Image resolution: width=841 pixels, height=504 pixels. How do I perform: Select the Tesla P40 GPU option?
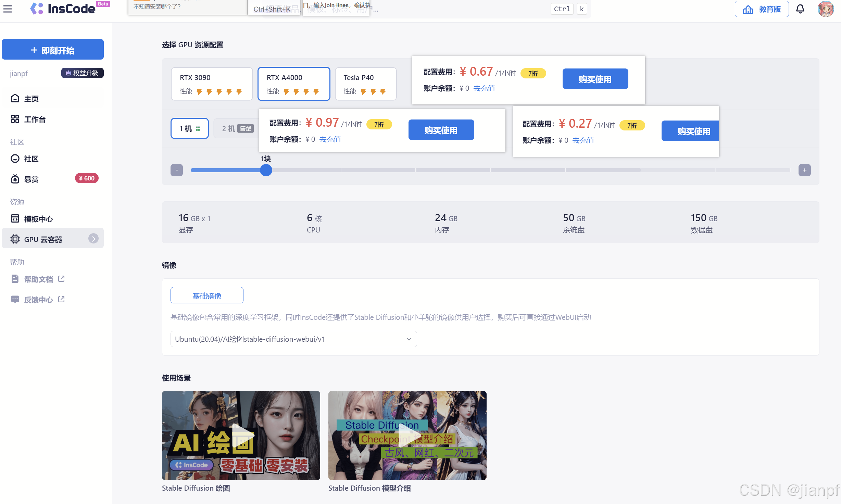[365, 84]
